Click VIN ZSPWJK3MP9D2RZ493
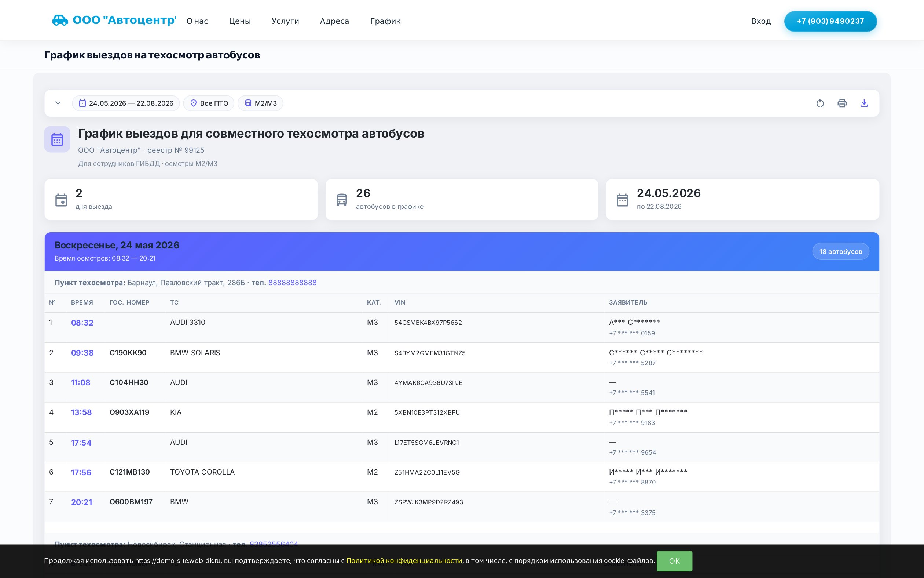Viewport: 924px width, 578px height. (429, 502)
